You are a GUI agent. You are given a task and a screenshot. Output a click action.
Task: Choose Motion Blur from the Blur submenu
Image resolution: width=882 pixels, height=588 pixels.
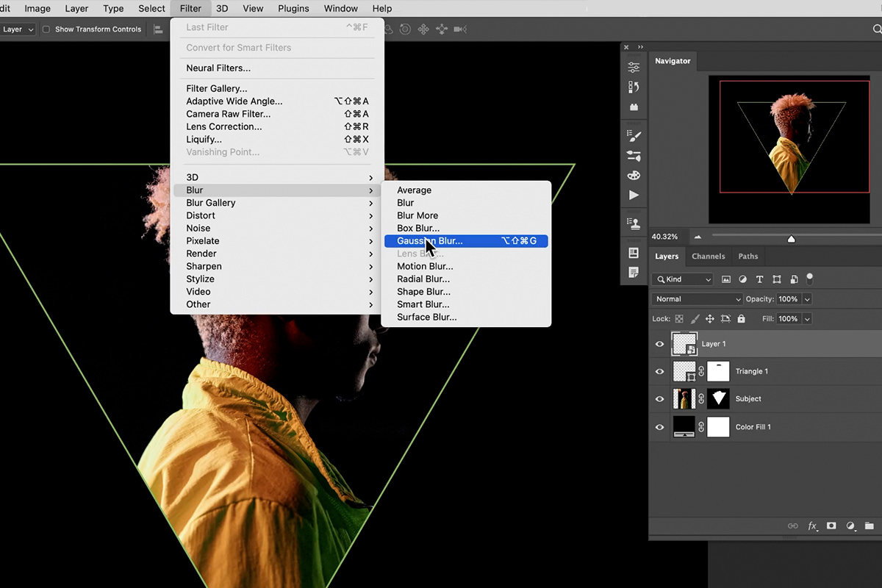click(425, 266)
